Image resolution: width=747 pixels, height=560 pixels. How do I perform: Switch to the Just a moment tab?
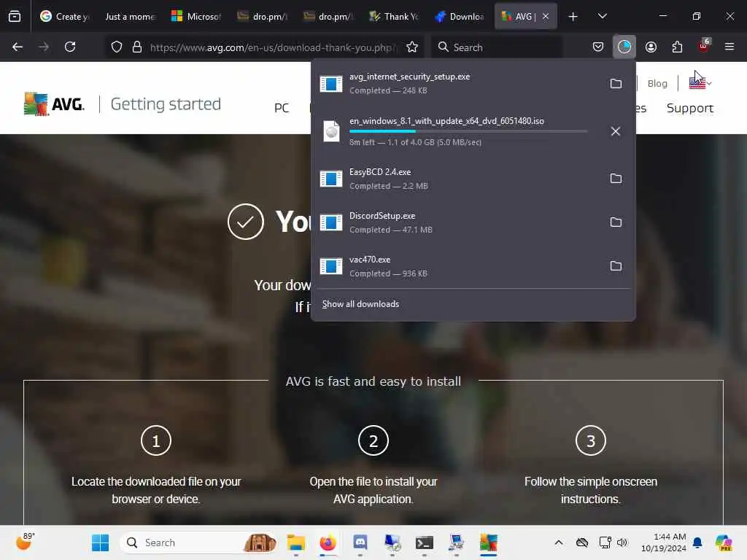coord(130,16)
